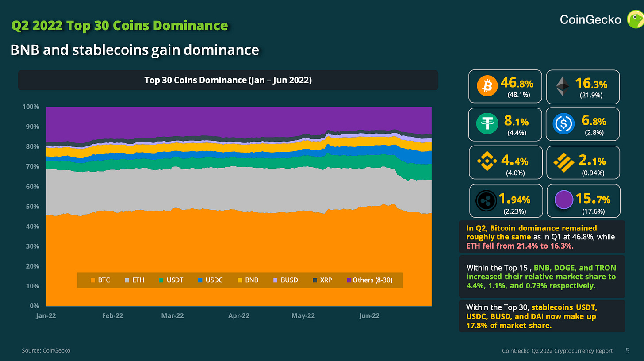644x361 pixels.
Task: Click the Mar-22 x-axis label
Action: click(172, 315)
